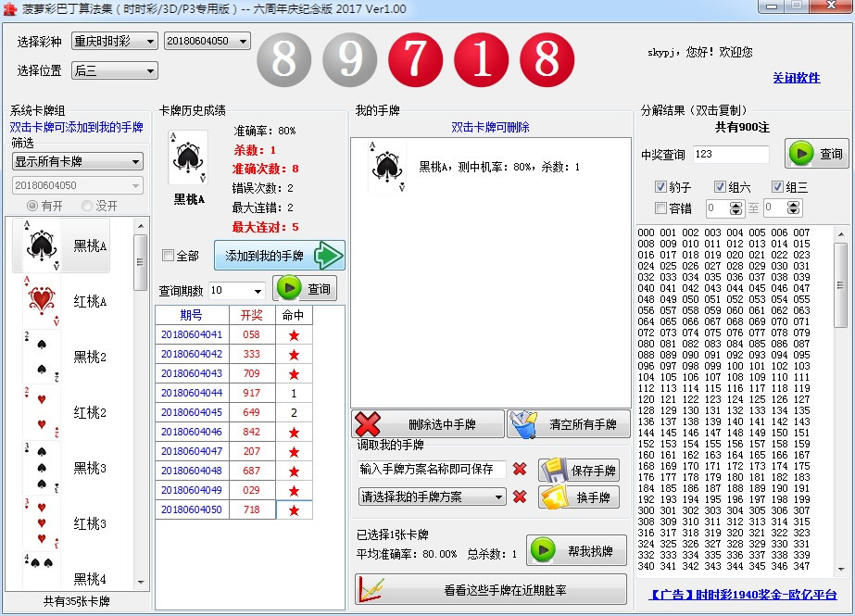Viewport: 855px width, 616px height.
Task: Click the red X delete icon beside plan name field
Action: (520, 470)
